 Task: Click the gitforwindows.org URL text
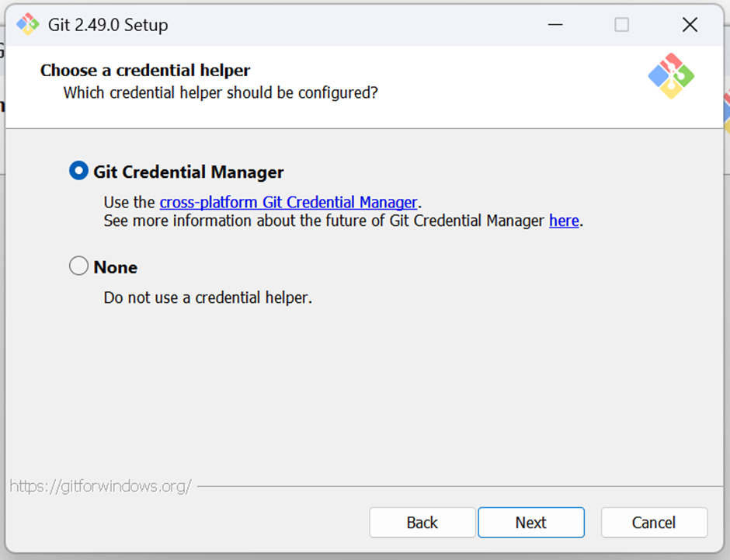pyautogui.click(x=100, y=486)
